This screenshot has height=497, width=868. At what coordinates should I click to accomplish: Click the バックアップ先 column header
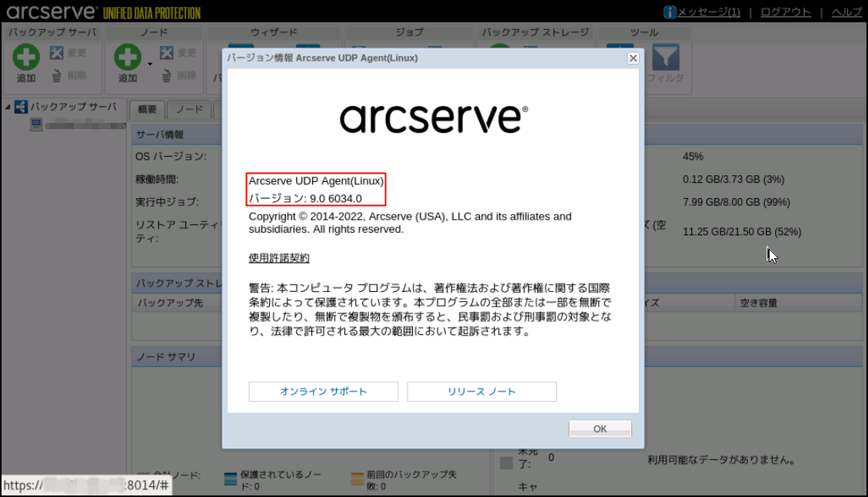tap(171, 303)
